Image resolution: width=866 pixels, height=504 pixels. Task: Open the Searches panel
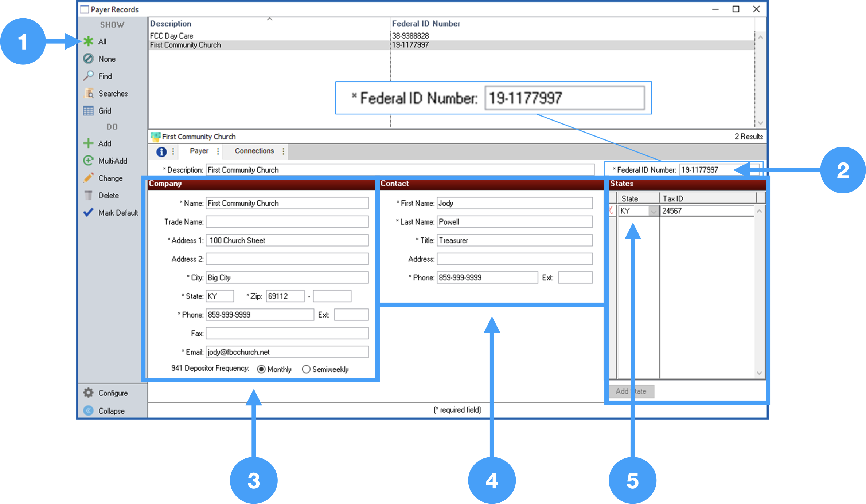tap(89, 93)
